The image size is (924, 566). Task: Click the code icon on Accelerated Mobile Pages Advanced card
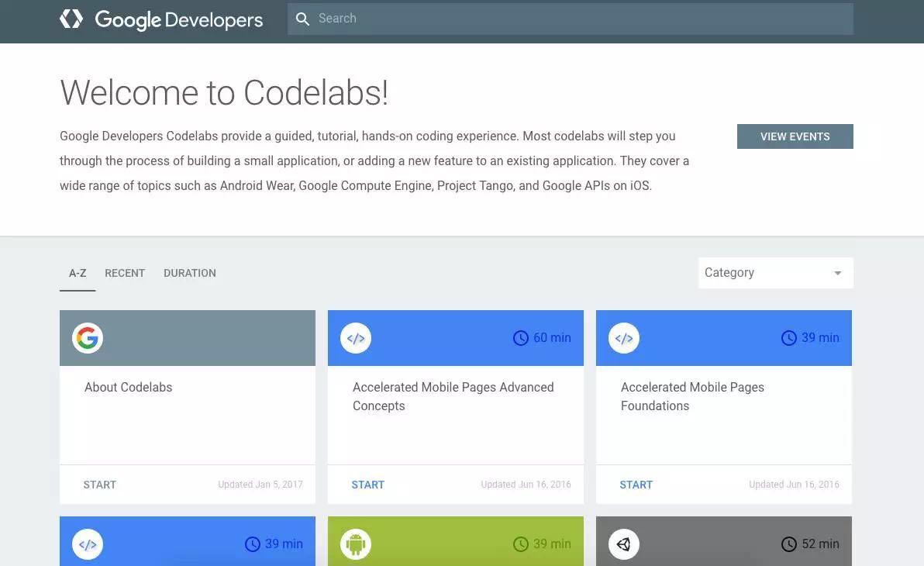[x=356, y=338]
